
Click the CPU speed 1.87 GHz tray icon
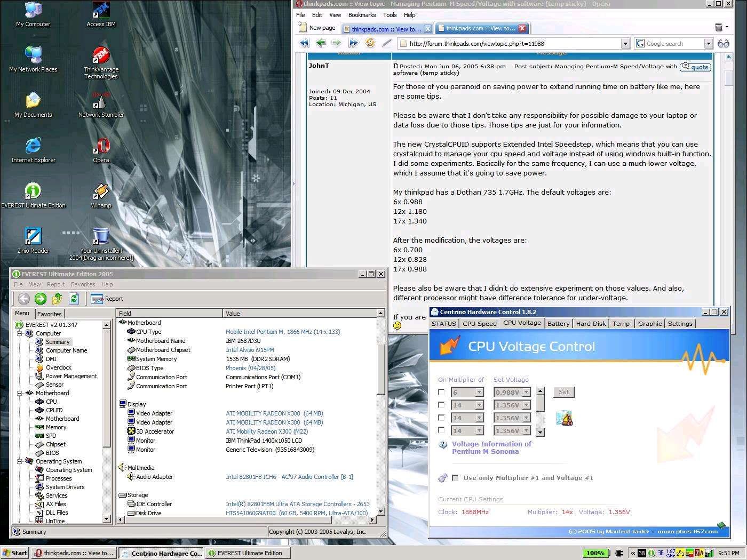(671, 553)
